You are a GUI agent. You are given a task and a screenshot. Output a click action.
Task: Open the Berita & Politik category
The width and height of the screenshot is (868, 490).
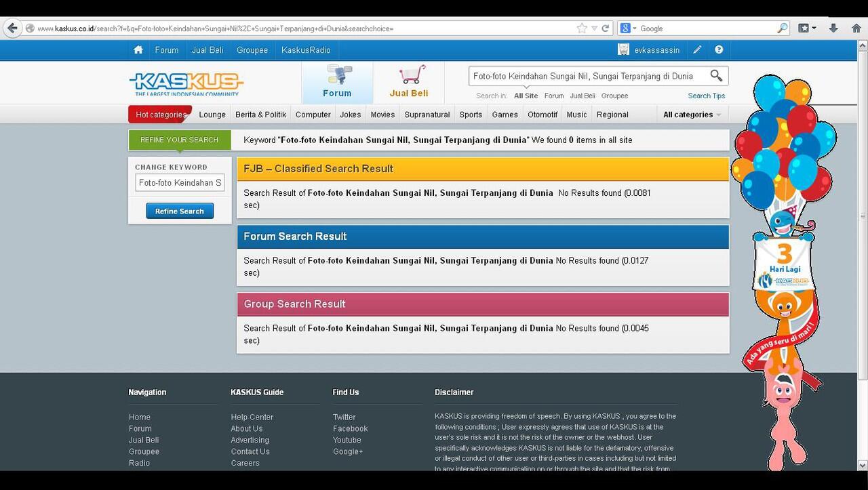tap(261, 115)
